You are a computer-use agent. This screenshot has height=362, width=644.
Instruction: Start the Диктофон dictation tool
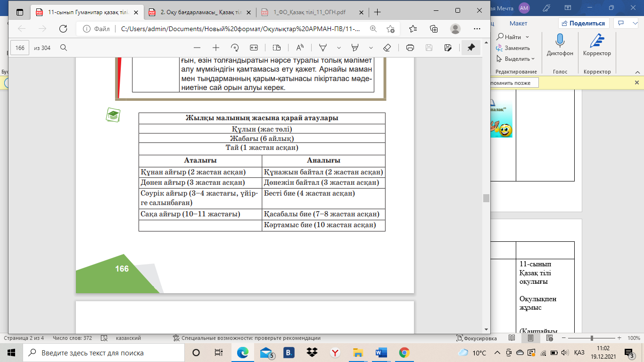click(x=560, y=45)
